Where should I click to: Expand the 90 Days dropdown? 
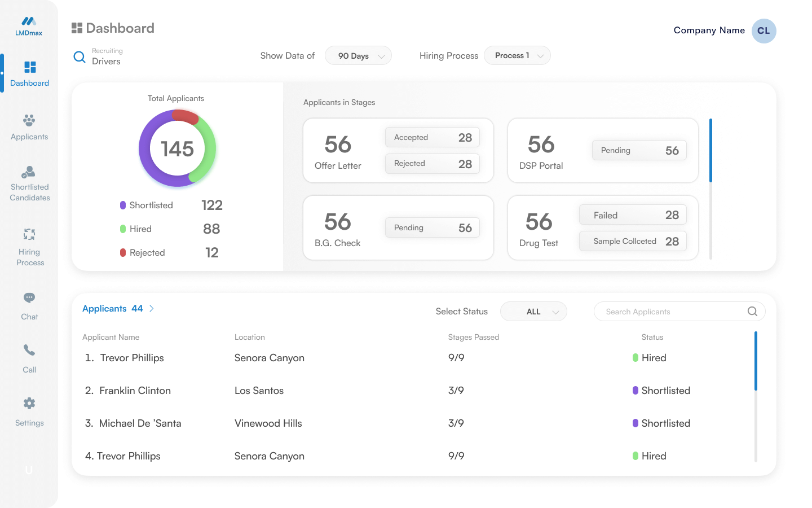tap(358, 56)
